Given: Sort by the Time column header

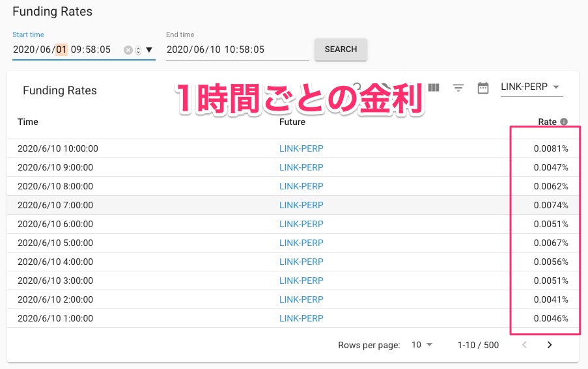Looking at the screenshot, I should (x=28, y=122).
